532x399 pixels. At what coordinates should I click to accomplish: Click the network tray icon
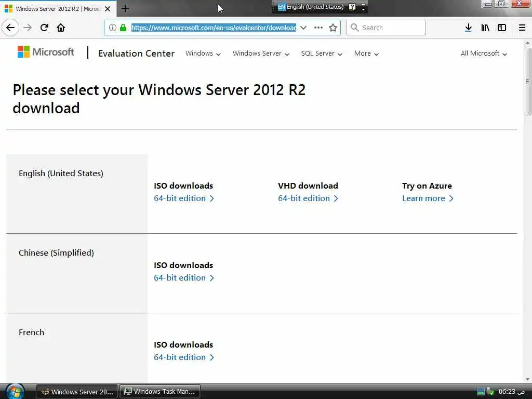490,392
